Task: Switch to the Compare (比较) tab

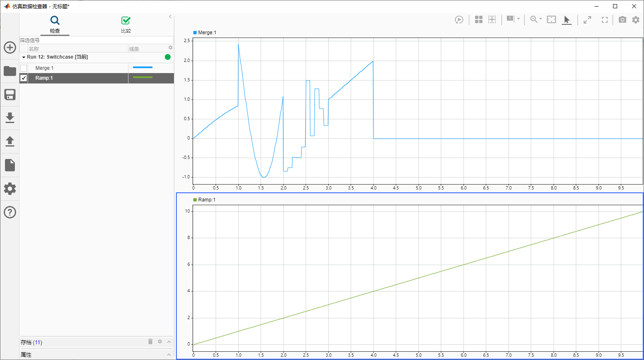Action: click(x=126, y=24)
